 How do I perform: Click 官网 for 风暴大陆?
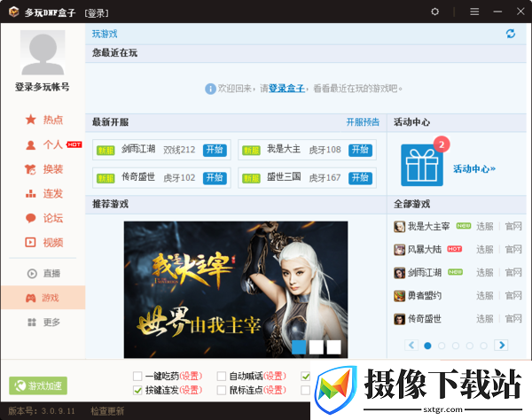pyautogui.click(x=513, y=250)
